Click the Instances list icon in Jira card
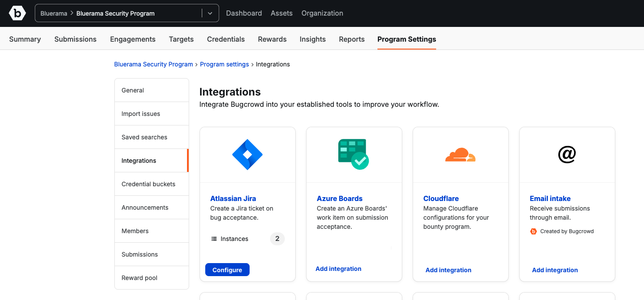 click(x=214, y=239)
